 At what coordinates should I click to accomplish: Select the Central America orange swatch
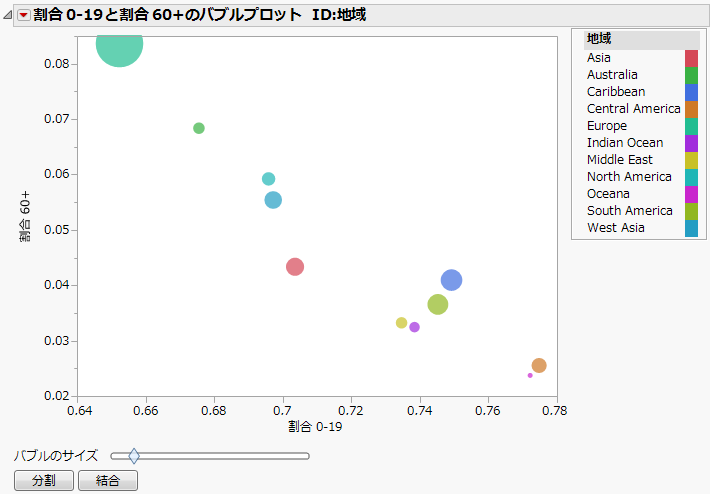[691, 109]
